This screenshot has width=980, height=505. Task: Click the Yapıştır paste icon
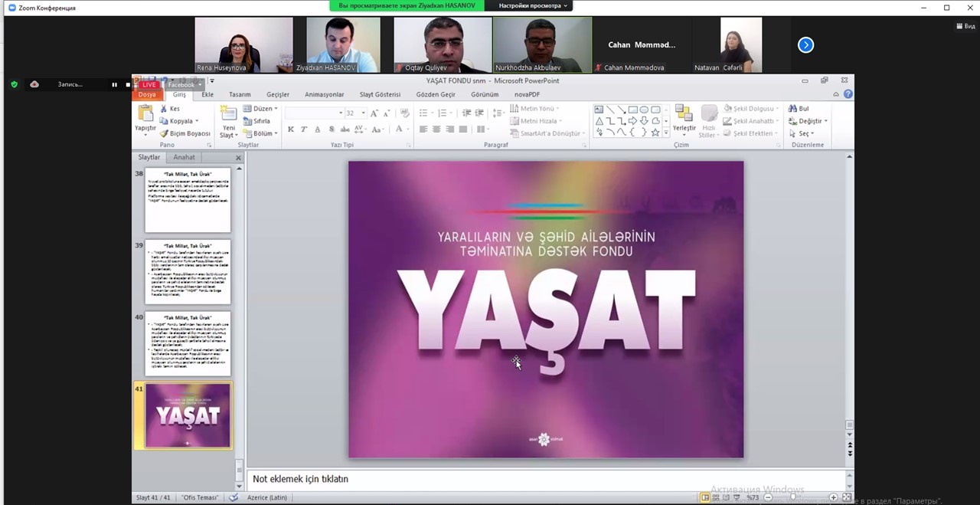[145, 113]
